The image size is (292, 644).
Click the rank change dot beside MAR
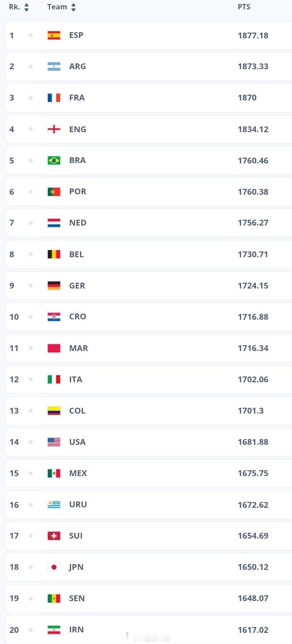(30, 348)
